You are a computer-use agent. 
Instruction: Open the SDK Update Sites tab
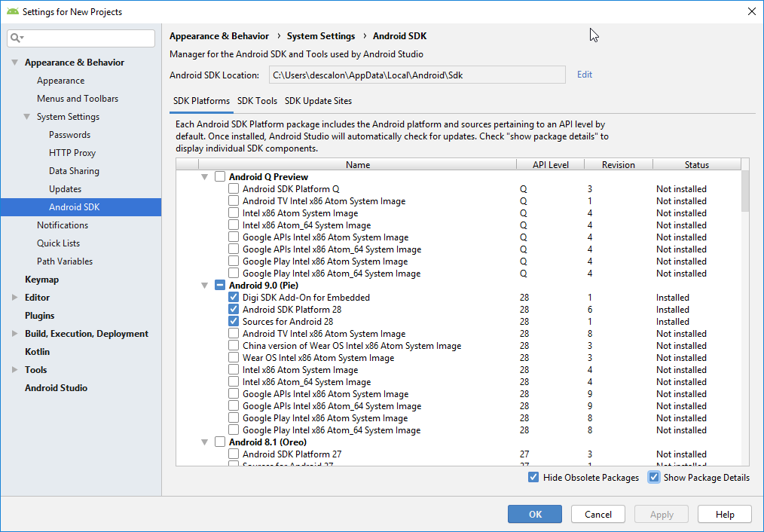pyautogui.click(x=318, y=101)
